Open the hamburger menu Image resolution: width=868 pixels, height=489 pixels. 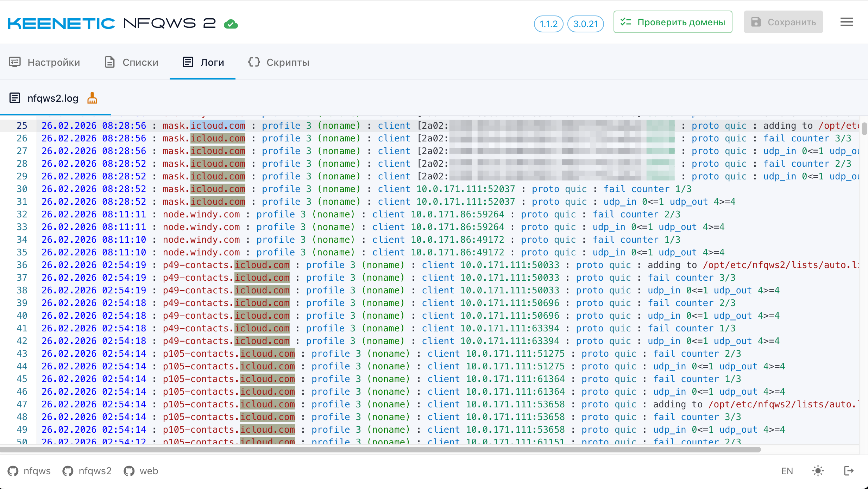[847, 22]
